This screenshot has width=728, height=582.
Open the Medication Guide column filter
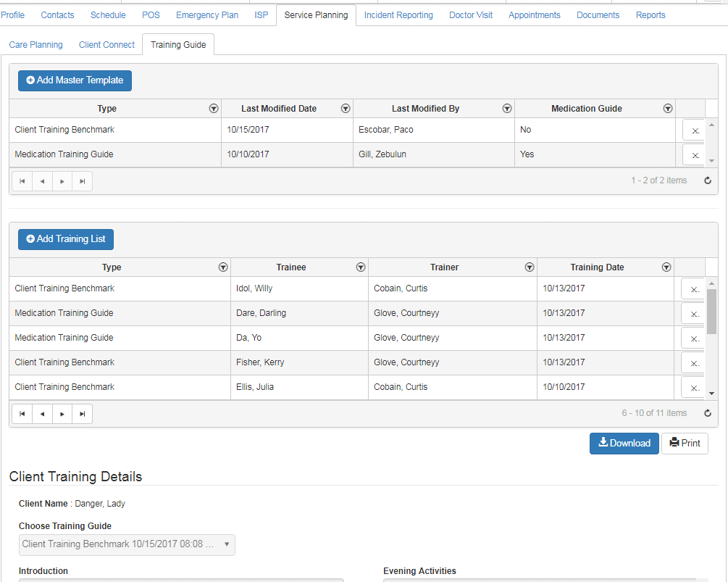[x=667, y=108]
